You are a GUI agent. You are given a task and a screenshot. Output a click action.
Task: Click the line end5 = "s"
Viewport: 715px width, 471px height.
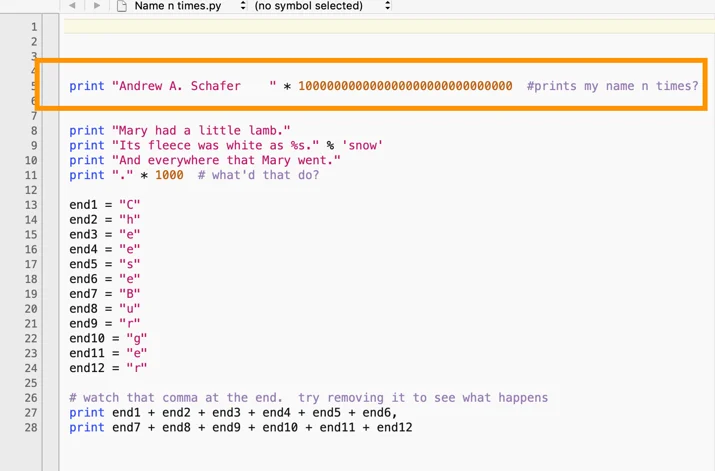(104, 264)
